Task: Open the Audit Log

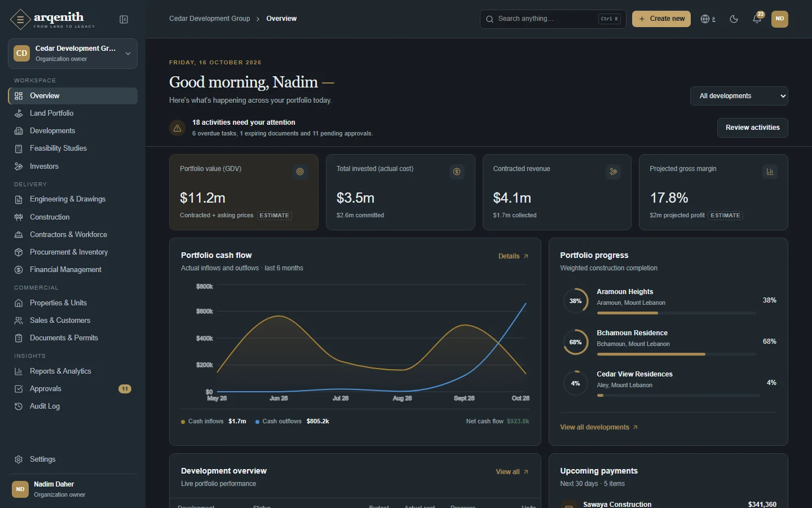Action: pos(73,406)
